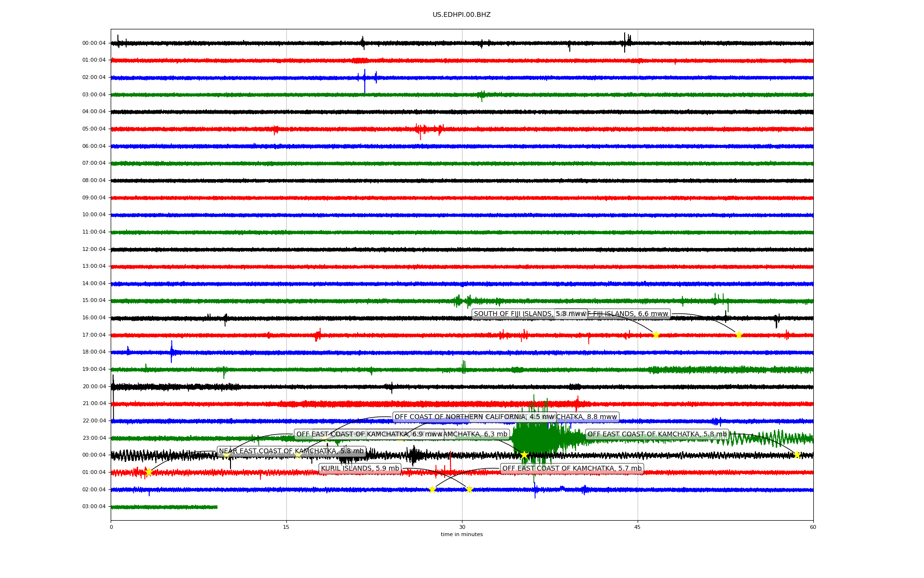
Task: Click star marker linked to Kamchatka 5.8 mb label
Action: click(x=797, y=455)
